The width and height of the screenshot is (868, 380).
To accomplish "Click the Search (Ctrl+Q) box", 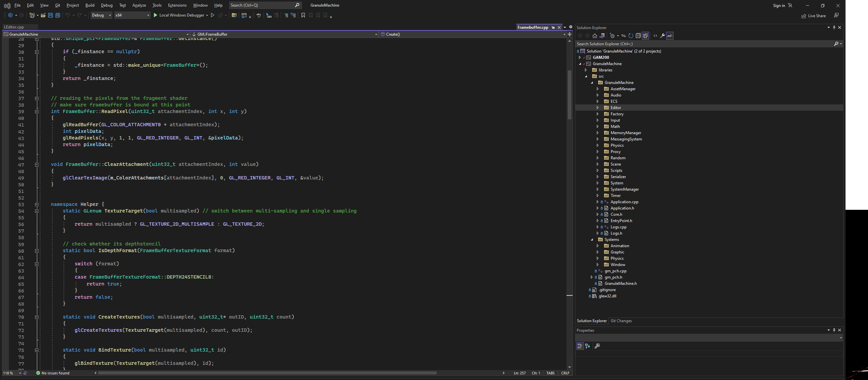I will pyautogui.click(x=265, y=5).
